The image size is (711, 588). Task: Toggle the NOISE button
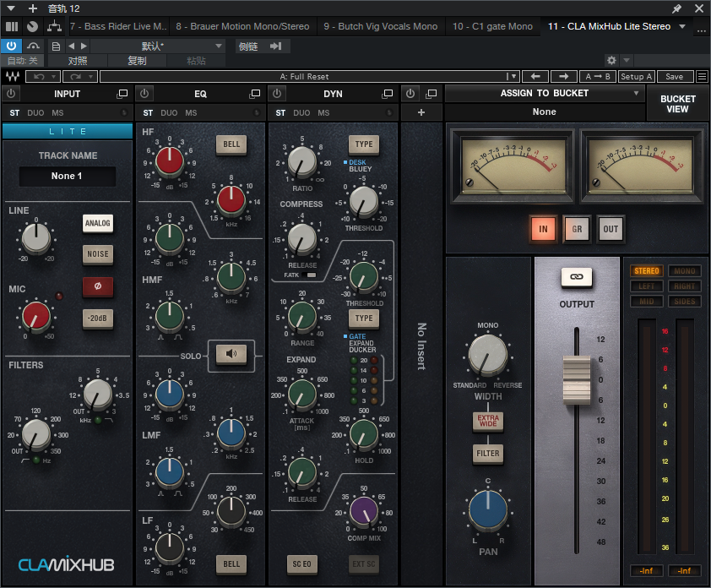coord(97,254)
